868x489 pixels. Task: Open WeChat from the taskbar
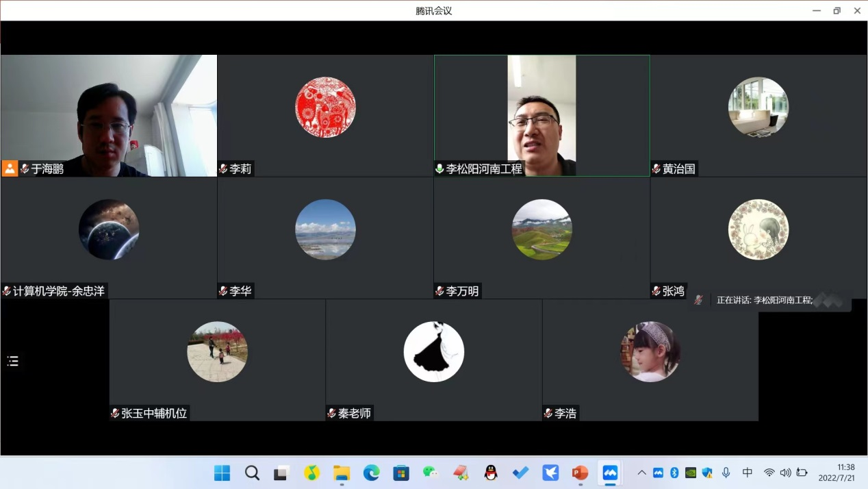(x=431, y=473)
